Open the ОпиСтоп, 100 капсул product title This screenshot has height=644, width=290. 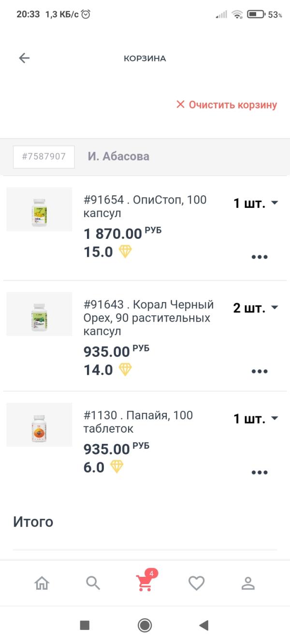point(145,206)
